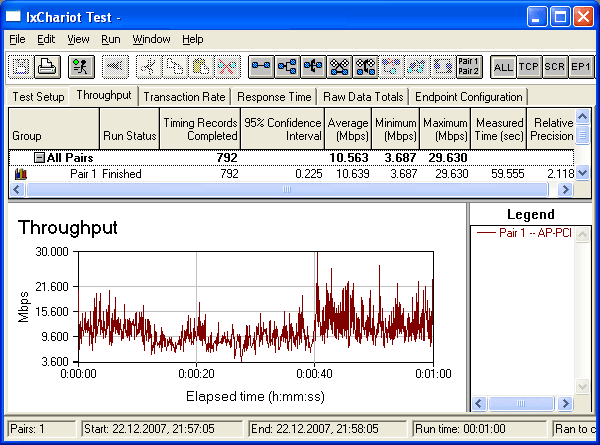600x445 pixels.
Task: Open the Window menu
Action: coord(152,39)
